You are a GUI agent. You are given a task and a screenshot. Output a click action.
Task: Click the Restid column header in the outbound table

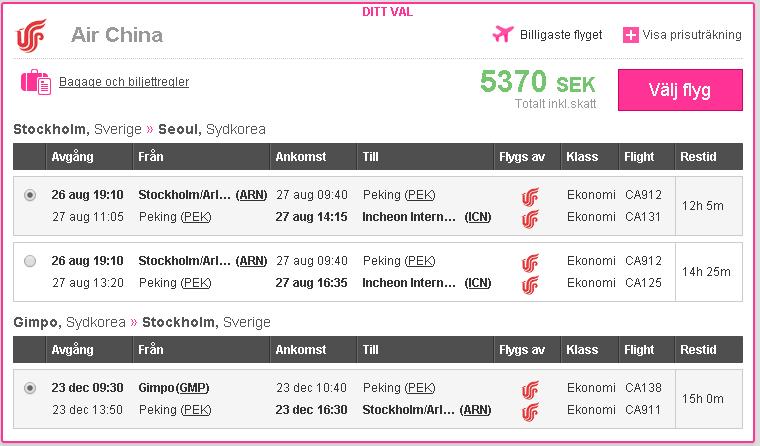click(x=698, y=157)
